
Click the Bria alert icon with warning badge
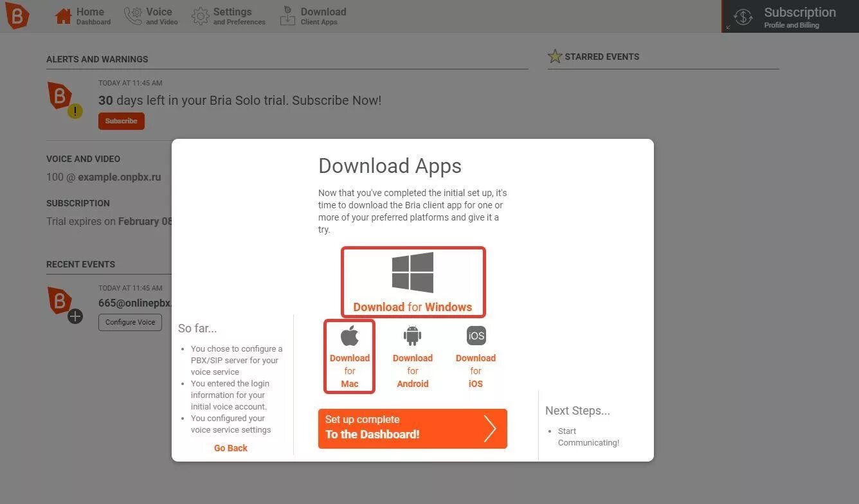tap(64, 100)
